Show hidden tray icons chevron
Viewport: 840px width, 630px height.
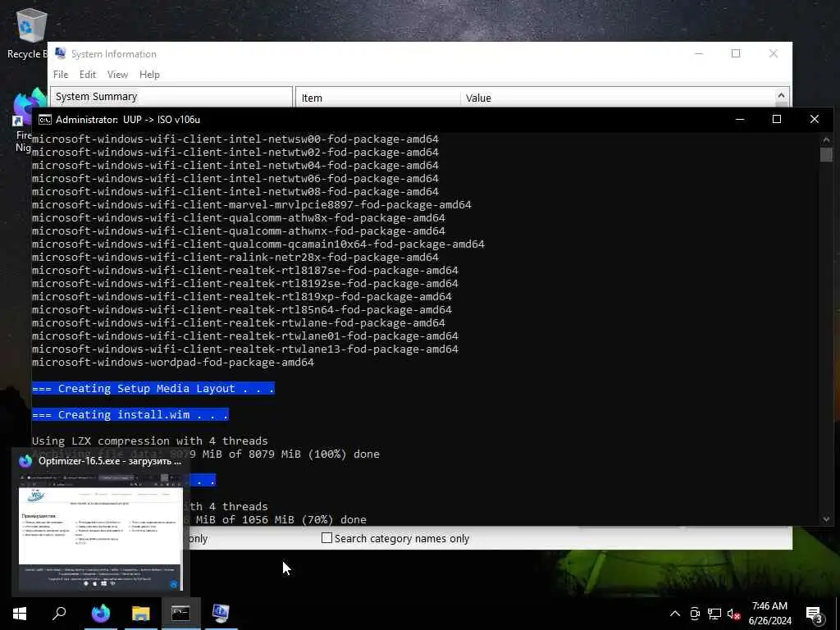coord(675,614)
